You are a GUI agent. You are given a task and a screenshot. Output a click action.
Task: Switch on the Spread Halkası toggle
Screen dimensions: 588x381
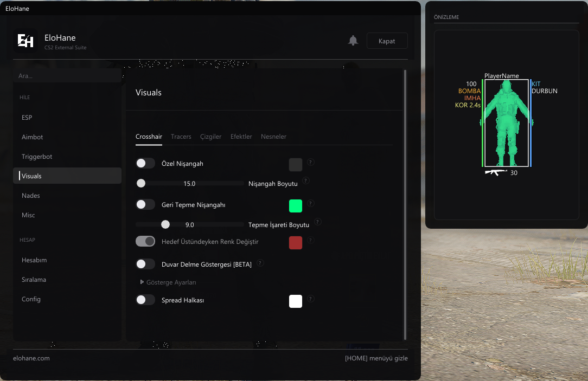click(x=145, y=300)
